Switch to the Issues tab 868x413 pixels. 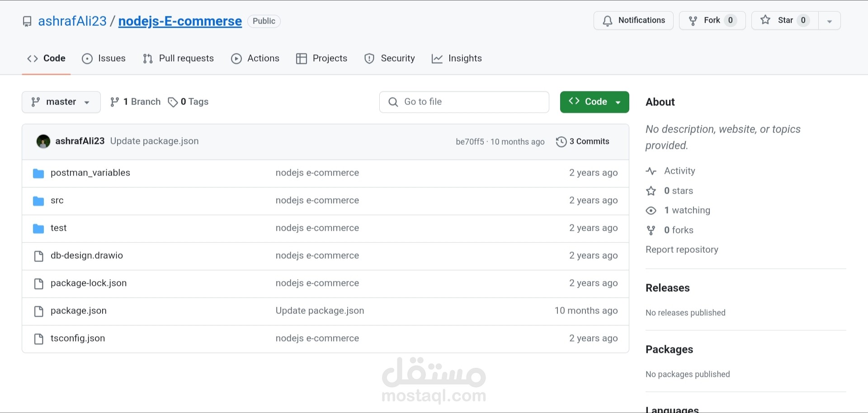point(104,58)
